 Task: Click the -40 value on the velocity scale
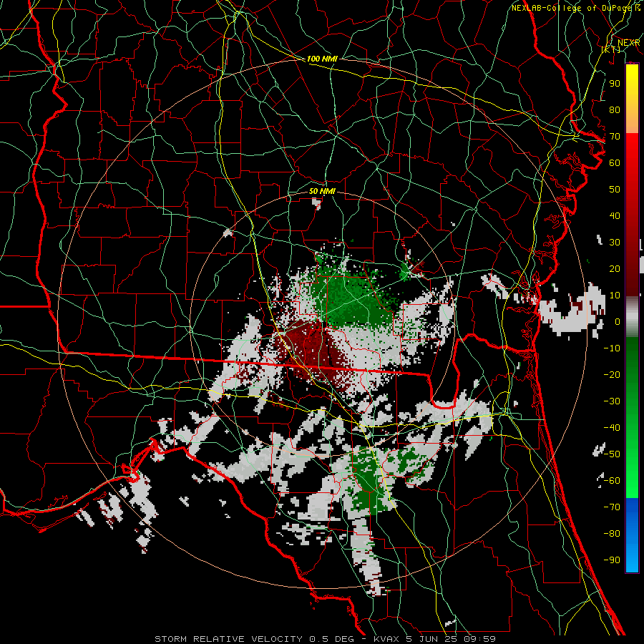(612, 428)
